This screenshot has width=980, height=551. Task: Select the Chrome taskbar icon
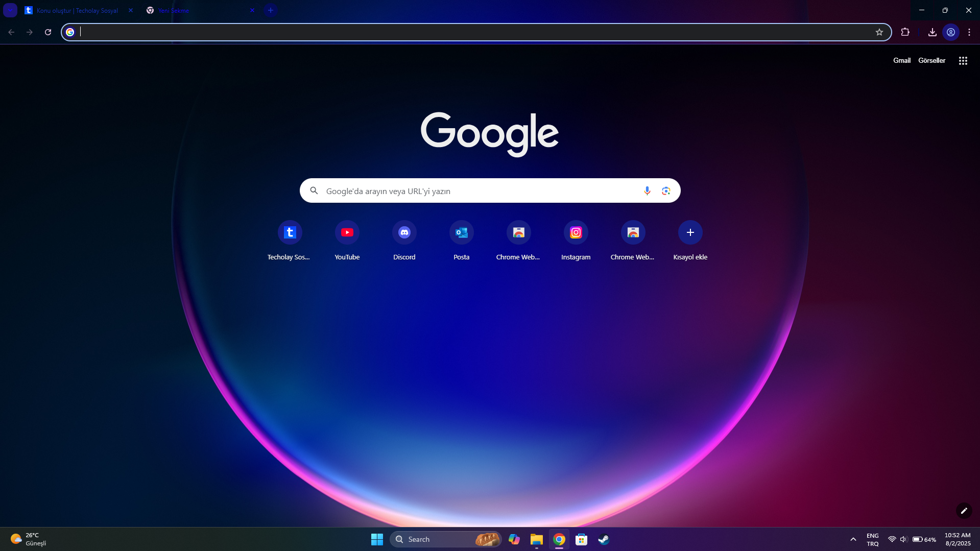(559, 539)
